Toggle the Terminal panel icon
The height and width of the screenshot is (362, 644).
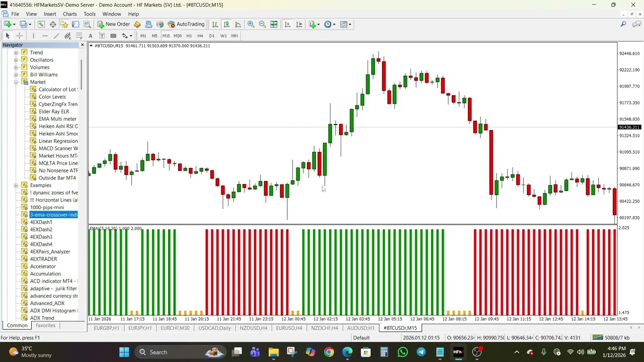pos(75,24)
